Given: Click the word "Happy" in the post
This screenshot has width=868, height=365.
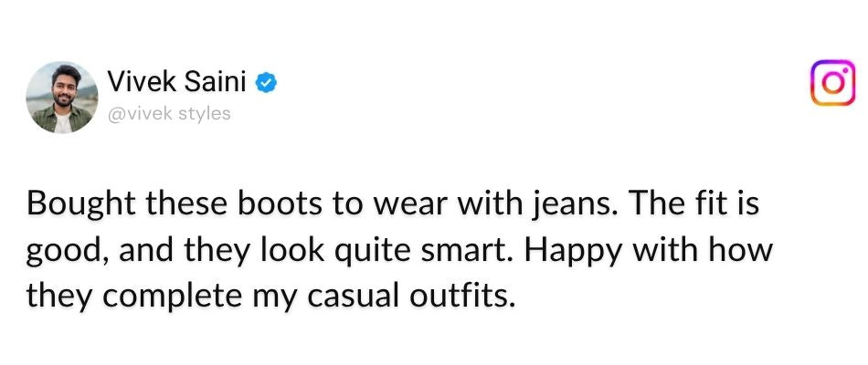Looking at the screenshot, I should coord(572,252).
